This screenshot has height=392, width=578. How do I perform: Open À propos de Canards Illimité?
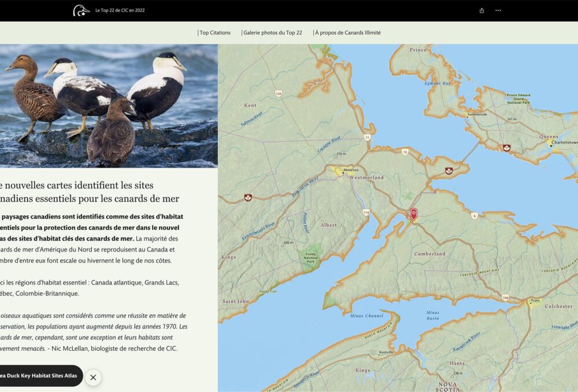(x=347, y=32)
